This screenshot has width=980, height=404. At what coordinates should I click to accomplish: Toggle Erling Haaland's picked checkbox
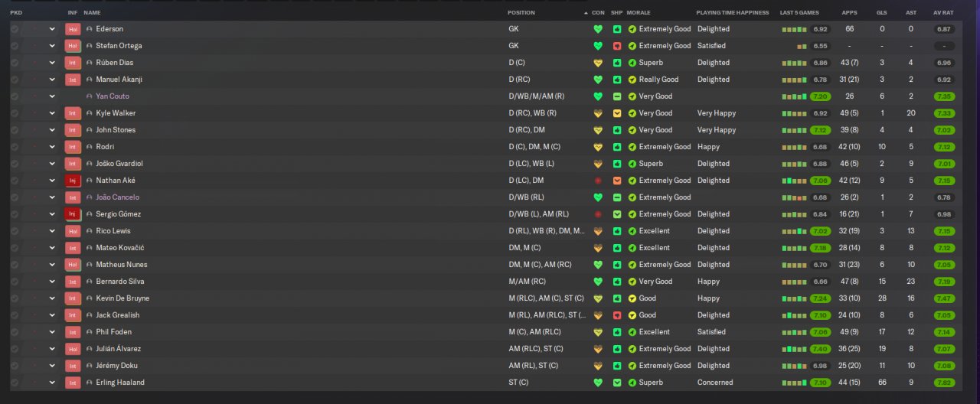15,383
